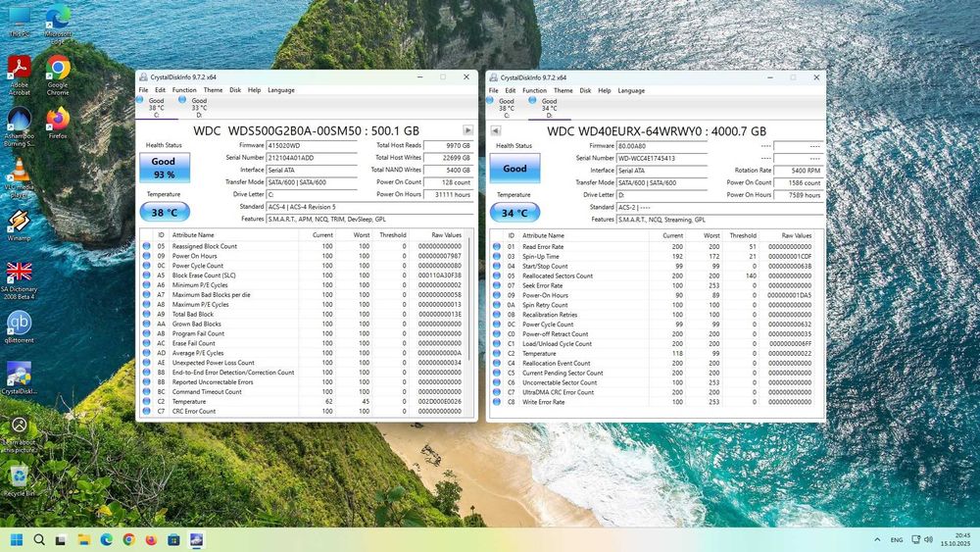Viewport: 980px width, 552px height.
Task: Select the Block Erase Count (SLC) row
Action: pyautogui.click(x=302, y=276)
